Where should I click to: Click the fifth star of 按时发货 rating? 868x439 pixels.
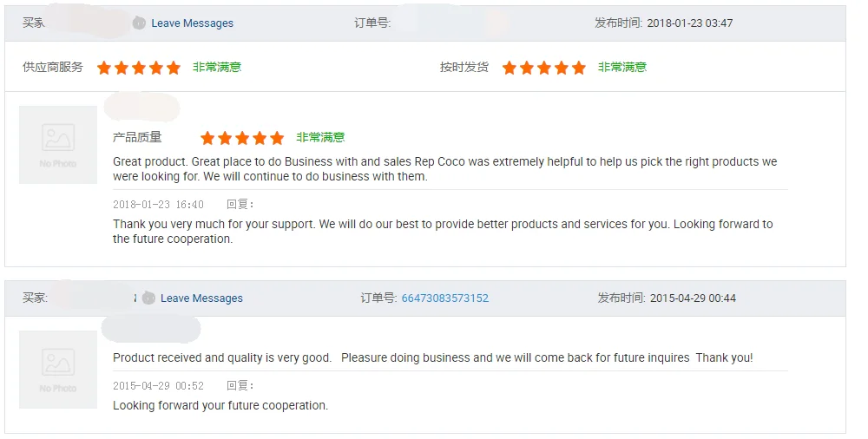pyautogui.click(x=579, y=68)
